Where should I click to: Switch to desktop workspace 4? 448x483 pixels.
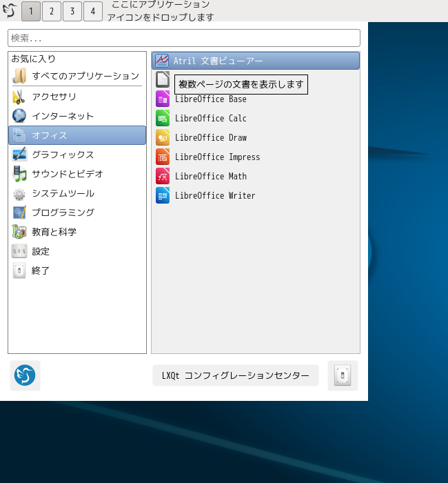click(x=93, y=11)
